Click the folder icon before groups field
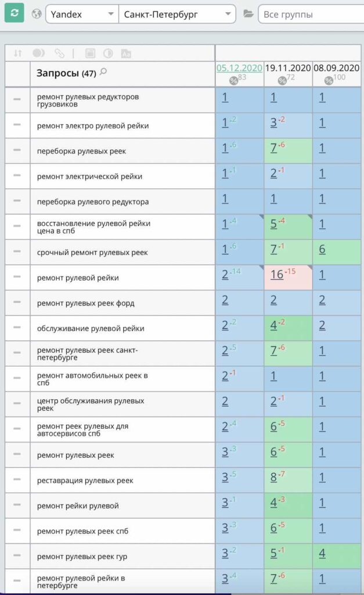Image resolution: width=364 pixels, height=595 pixels. coord(248,14)
